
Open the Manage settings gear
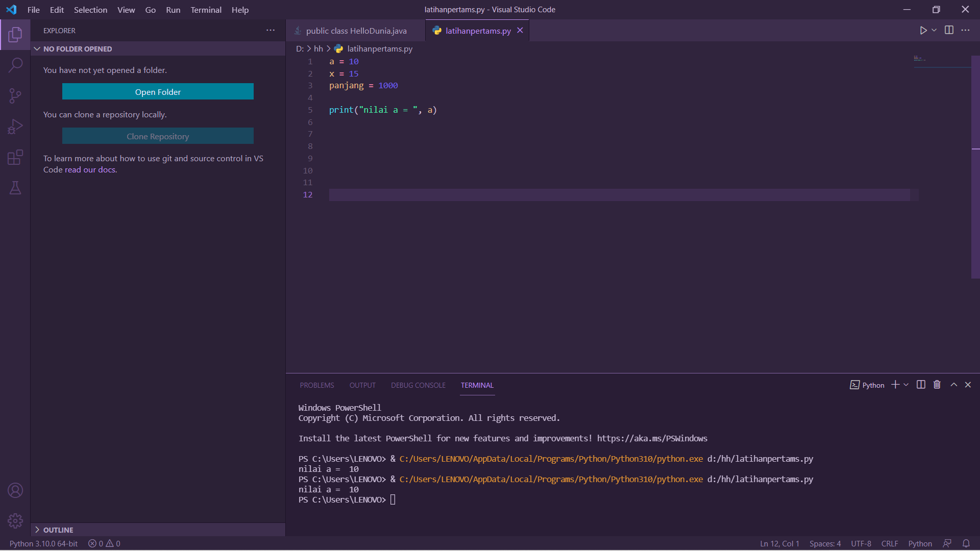[15, 521]
